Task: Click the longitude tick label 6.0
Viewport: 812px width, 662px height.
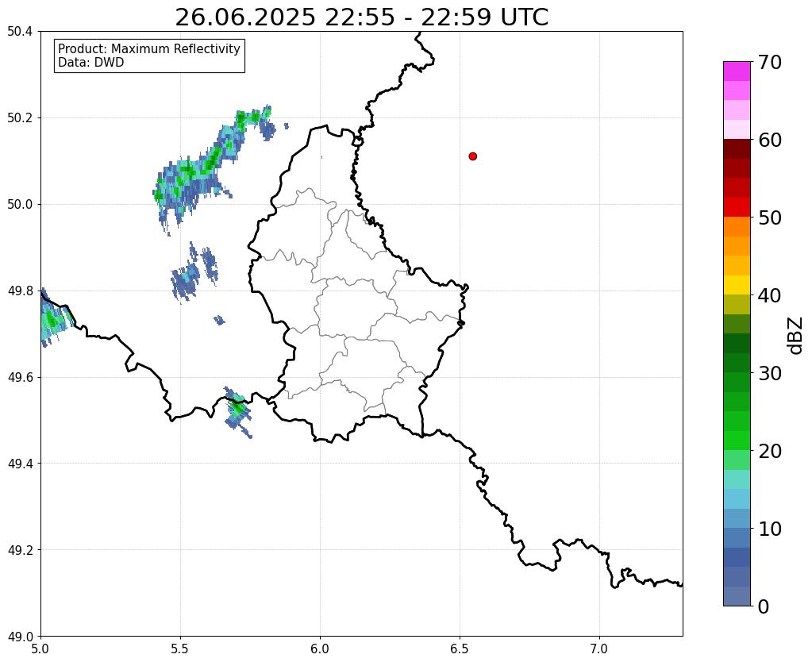Action: (320, 649)
